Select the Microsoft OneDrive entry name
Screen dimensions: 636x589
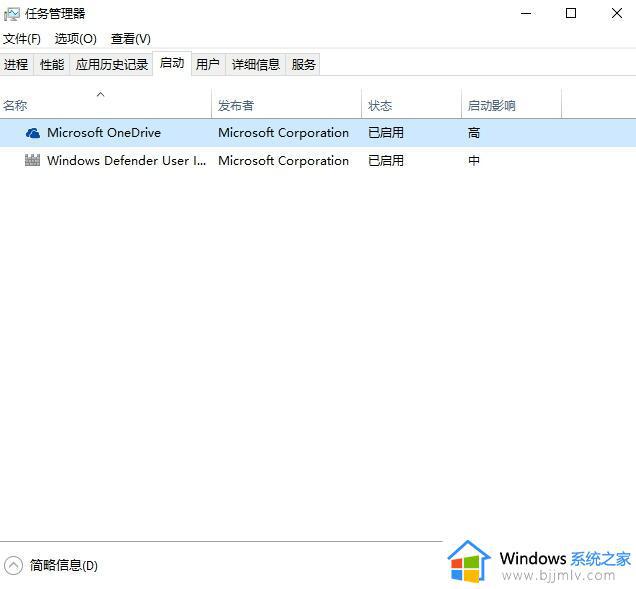104,133
